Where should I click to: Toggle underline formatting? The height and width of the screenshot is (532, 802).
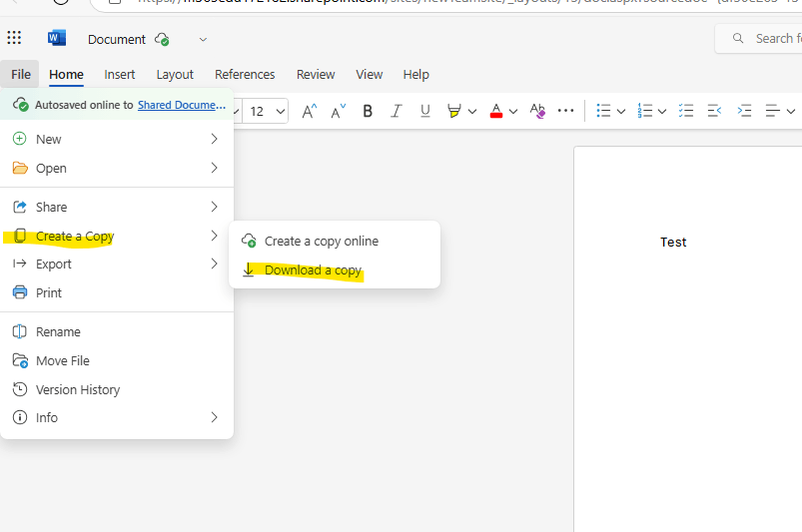(x=425, y=111)
